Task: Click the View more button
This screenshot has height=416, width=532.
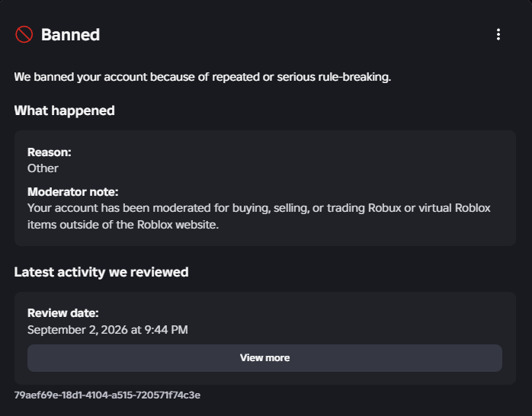Action: tap(264, 358)
